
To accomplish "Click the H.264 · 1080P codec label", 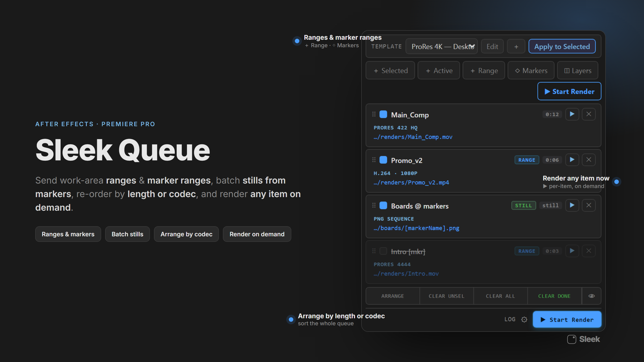I will (395, 173).
